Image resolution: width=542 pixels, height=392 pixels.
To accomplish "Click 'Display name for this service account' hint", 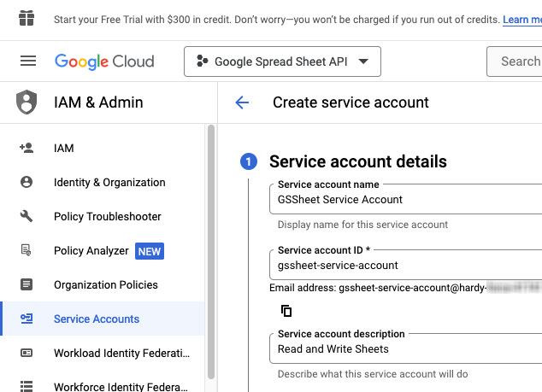I will click(x=362, y=225).
